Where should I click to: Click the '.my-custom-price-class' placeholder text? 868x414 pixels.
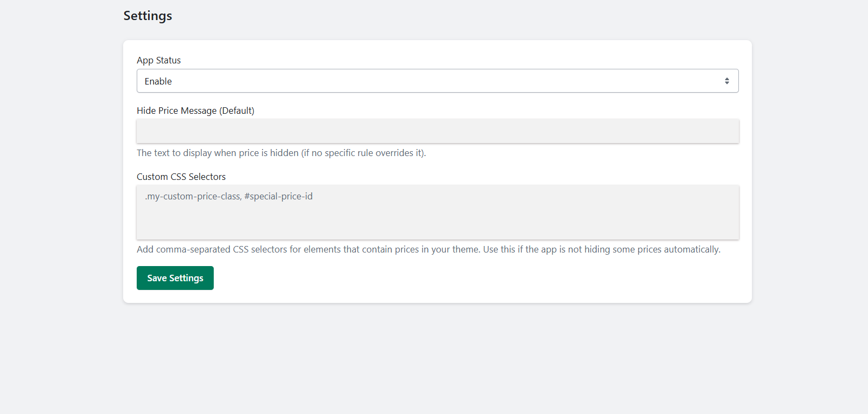coord(193,196)
